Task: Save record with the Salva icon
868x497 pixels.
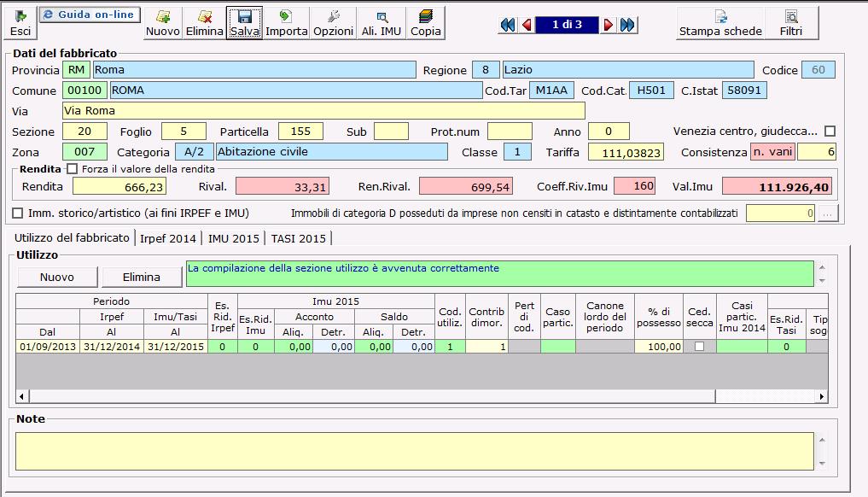Action: [244, 23]
